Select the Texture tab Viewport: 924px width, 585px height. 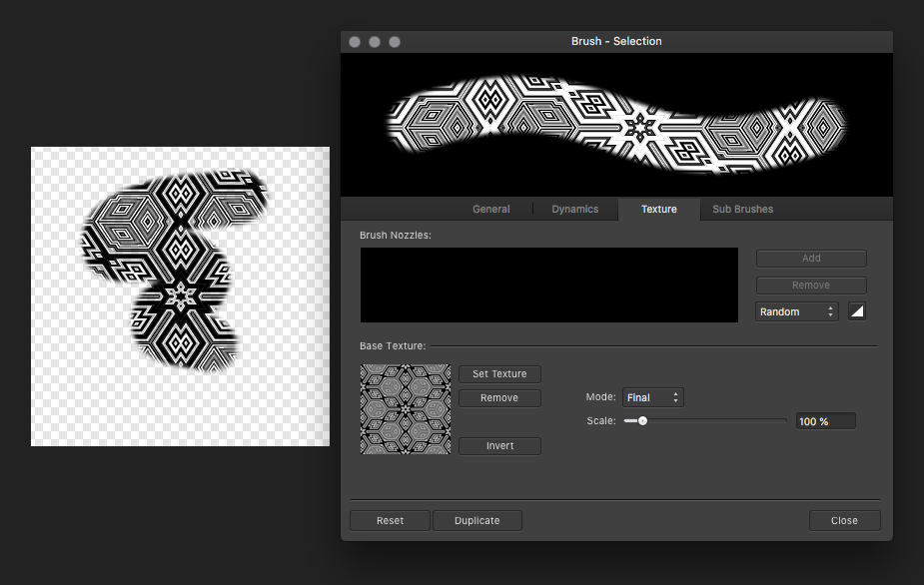[x=658, y=209]
